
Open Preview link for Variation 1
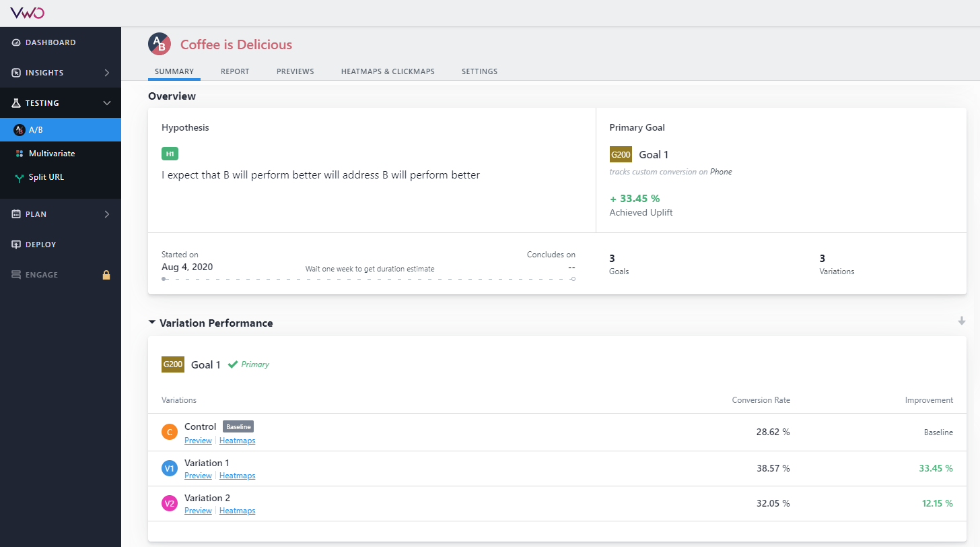(198, 476)
